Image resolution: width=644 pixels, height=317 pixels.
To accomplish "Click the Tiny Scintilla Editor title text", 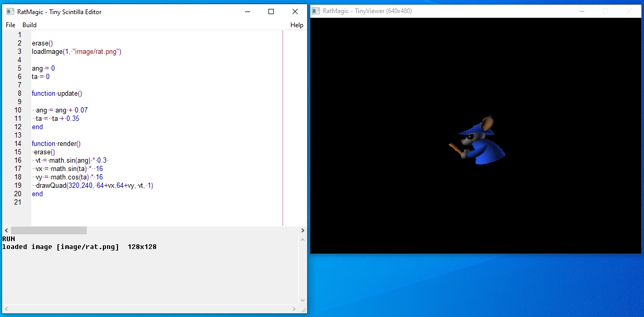I will 59,12.
